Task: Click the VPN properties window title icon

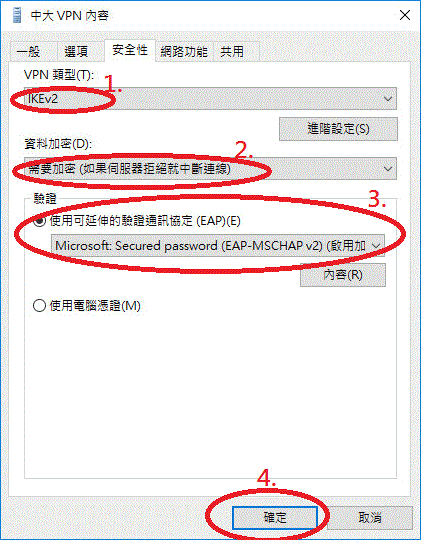Action: pyautogui.click(x=17, y=16)
